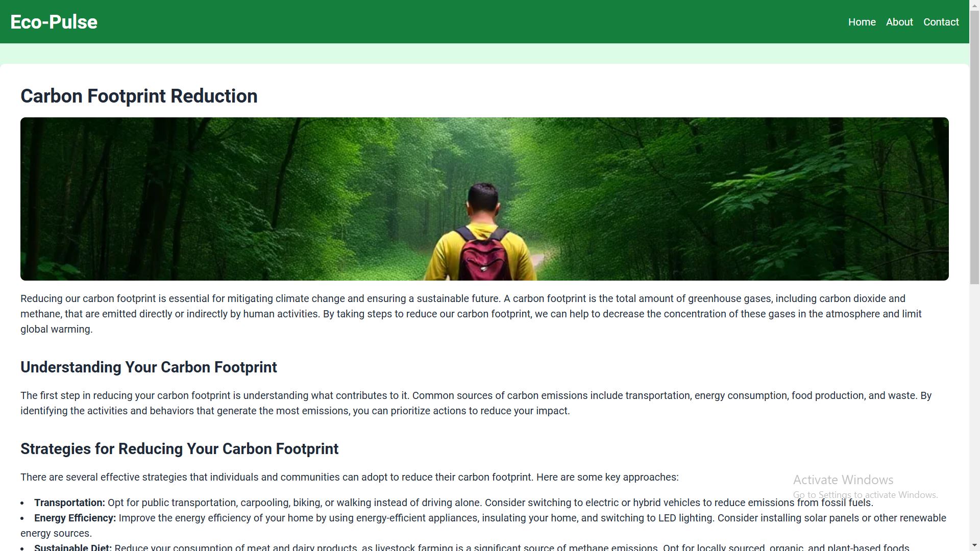This screenshot has width=980, height=551.
Task: Click the Strategies for Reducing heading
Action: point(179,449)
